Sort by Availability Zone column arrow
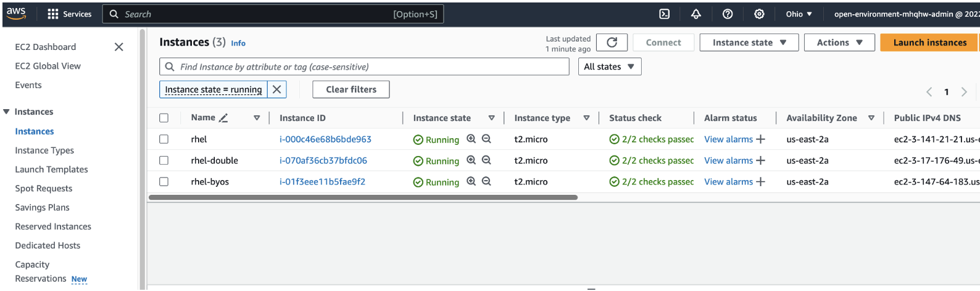This screenshot has width=980, height=291. pyautogui.click(x=871, y=118)
